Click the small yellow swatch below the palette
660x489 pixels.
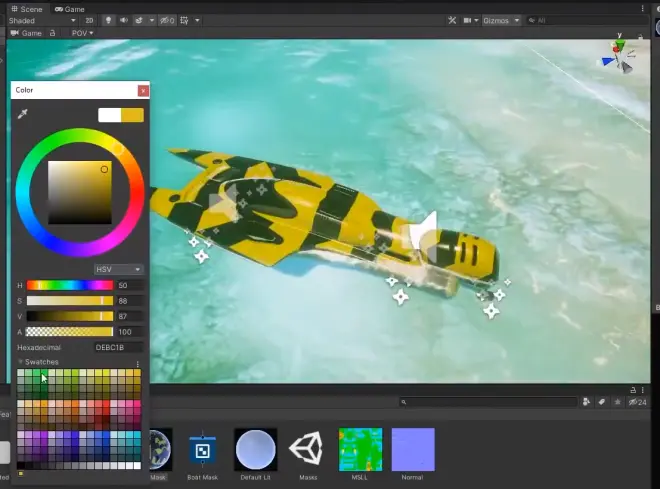pyautogui.click(x=21, y=473)
